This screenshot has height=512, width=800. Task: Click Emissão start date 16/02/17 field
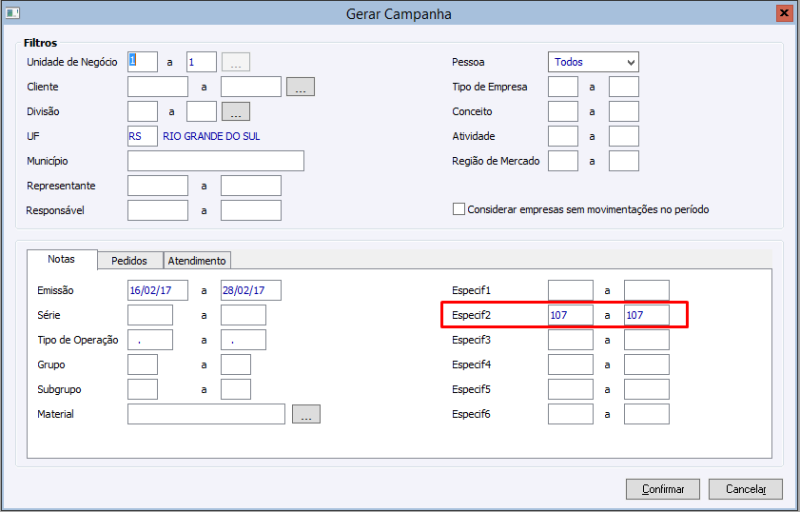tap(158, 290)
